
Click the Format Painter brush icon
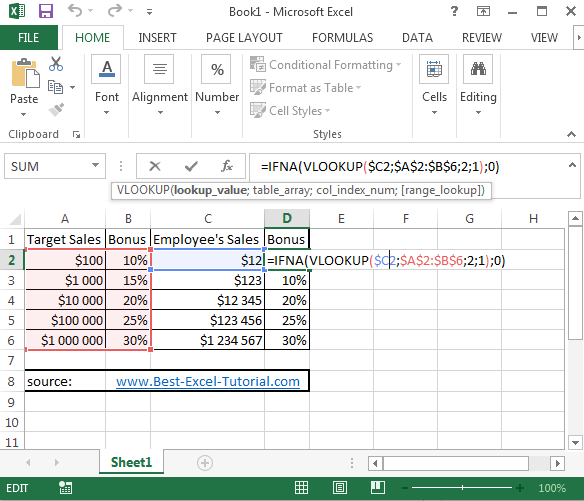[x=56, y=110]
